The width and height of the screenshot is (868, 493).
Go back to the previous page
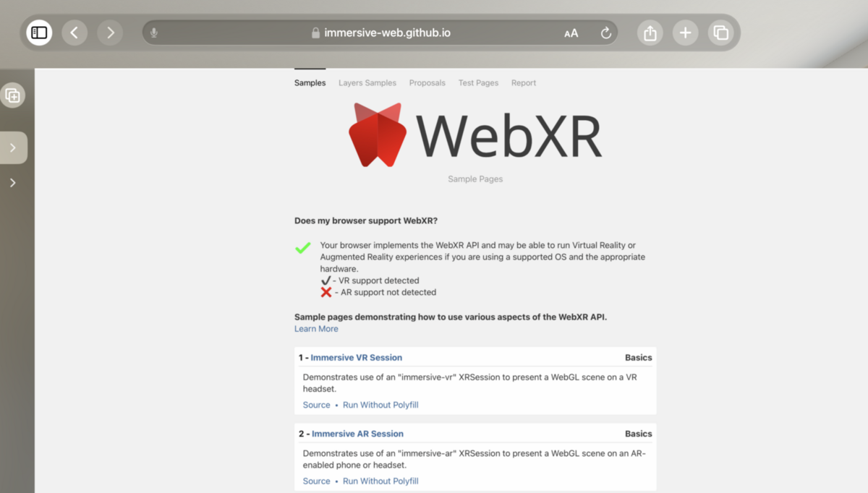75,33
